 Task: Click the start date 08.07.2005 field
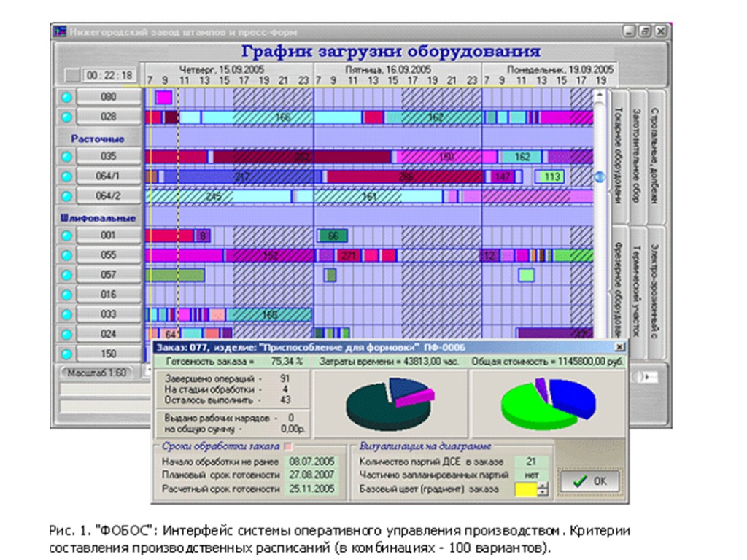[311, 462]
